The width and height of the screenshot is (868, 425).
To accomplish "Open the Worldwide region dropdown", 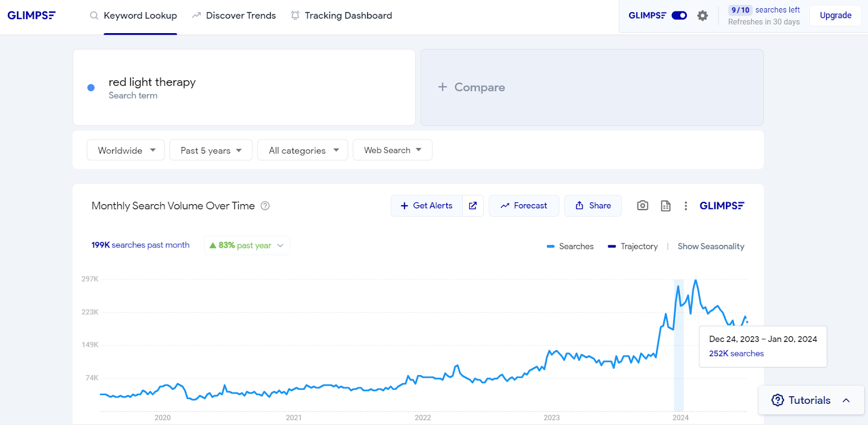I will coord(126,150).
